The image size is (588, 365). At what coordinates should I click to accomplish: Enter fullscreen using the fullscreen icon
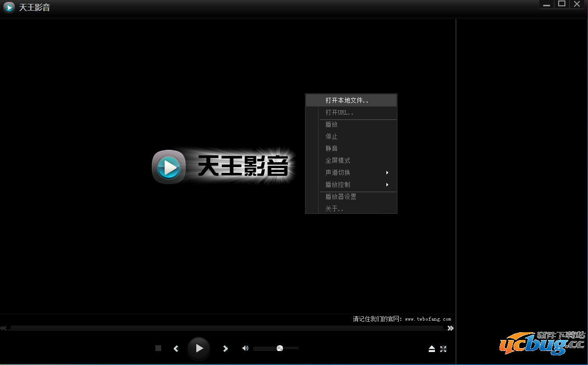click(x=443, y=349)
